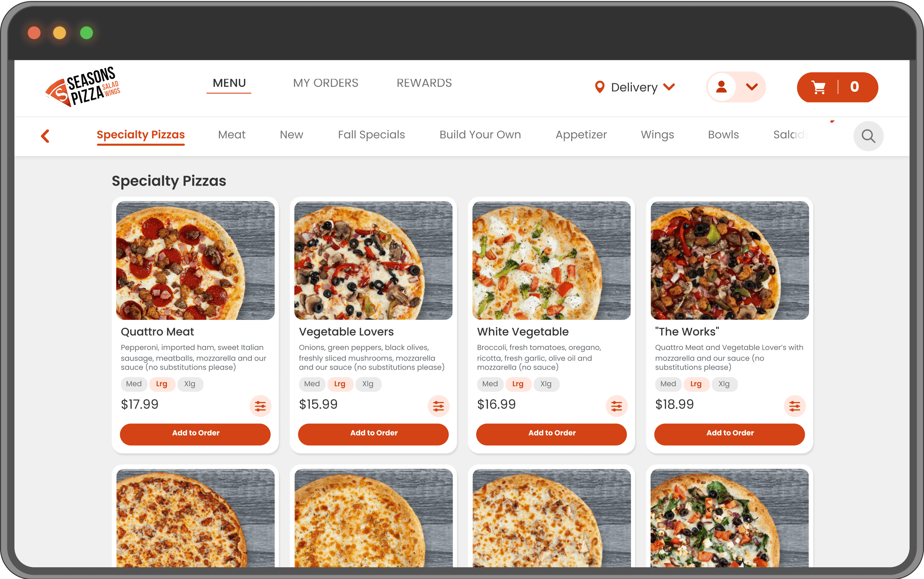Select Xlg size for "The Works"
This screenshot has height=579, width=924.
(x=724, y=384)
